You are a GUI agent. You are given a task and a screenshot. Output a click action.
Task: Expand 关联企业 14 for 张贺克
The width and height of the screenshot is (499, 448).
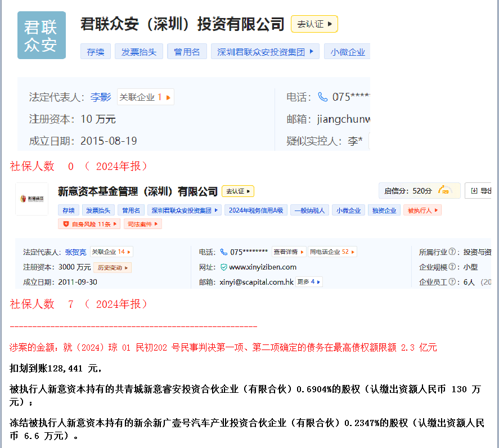(111, 252)
